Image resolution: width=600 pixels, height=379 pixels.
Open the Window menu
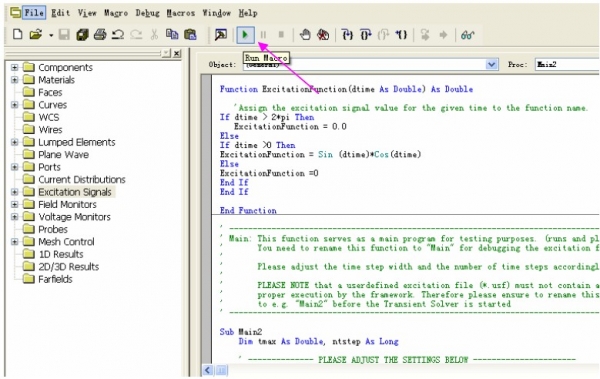click(217, 13)
